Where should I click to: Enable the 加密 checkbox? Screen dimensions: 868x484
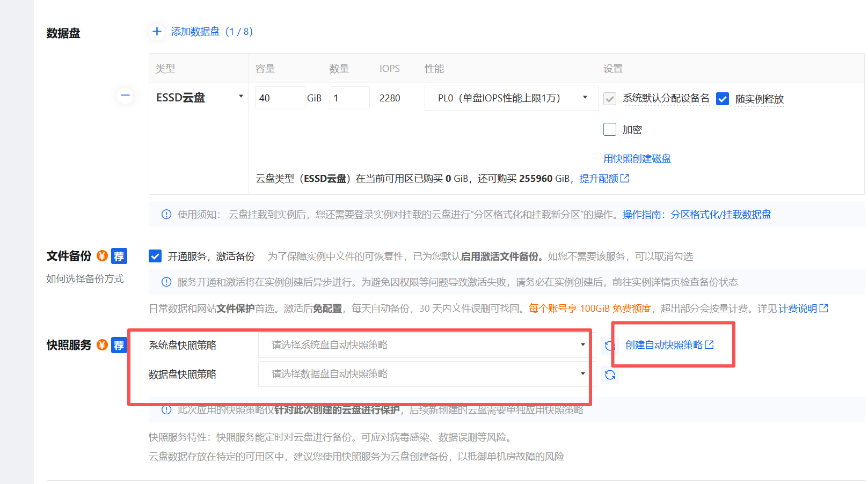coord(610,129)
